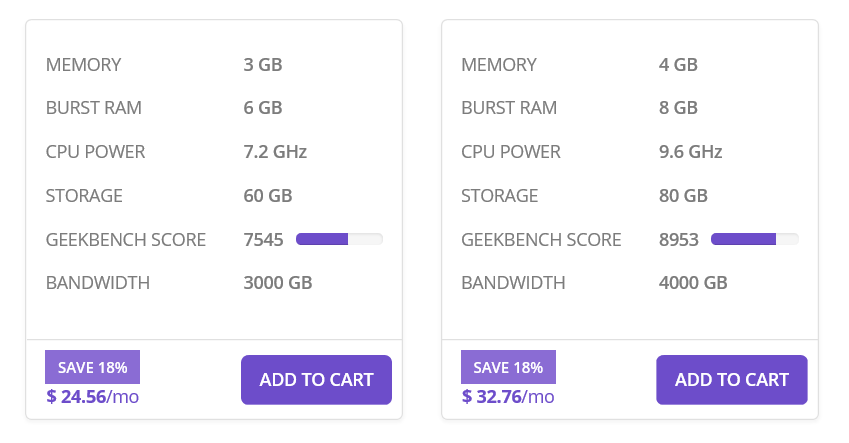This screenshot has height=443, width=849.
Task: Click GEEKBENCH SCORE label in first plan
Action: pyautogui.click(x=126, y=239)
